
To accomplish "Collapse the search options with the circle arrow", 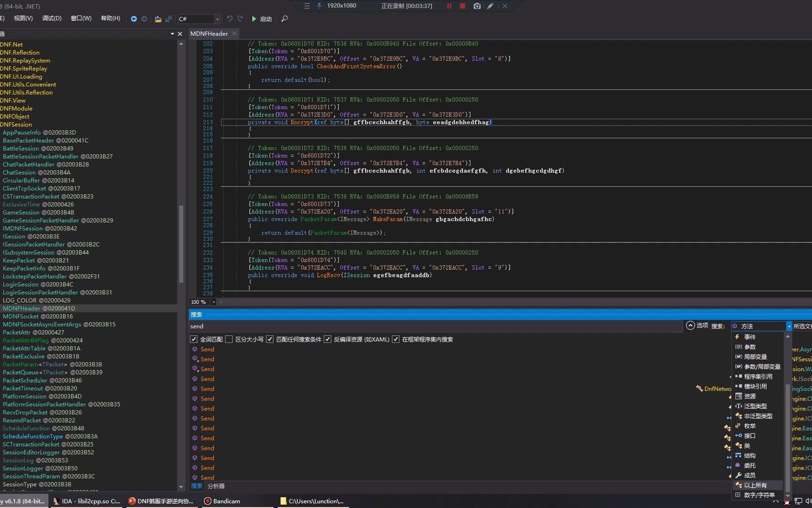I will (690, 325).
